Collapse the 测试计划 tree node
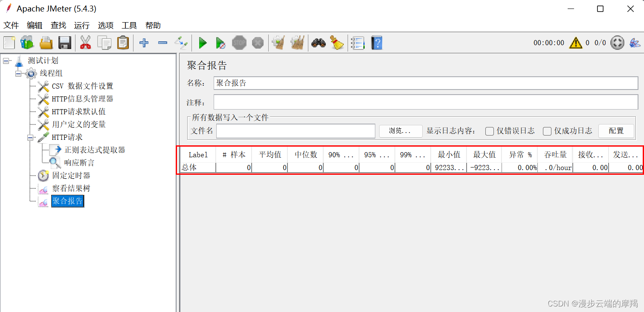644x312 pixels. click(x=6, y=61)
